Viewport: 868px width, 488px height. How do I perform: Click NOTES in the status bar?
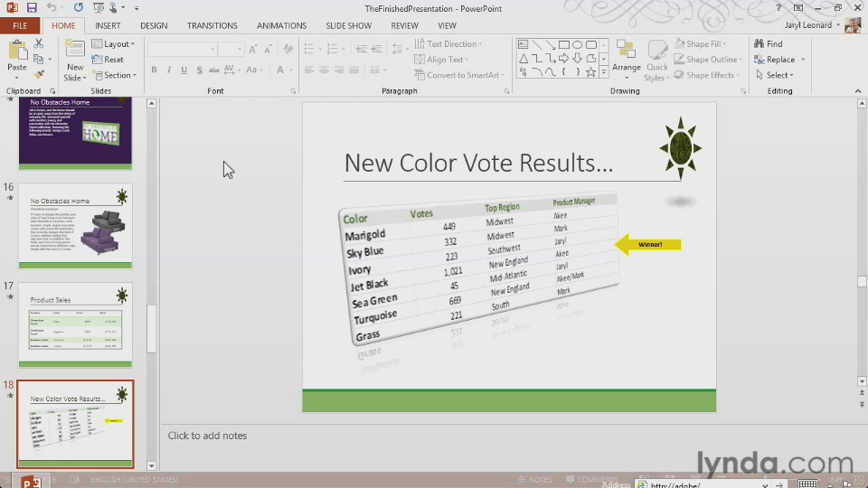534,480
